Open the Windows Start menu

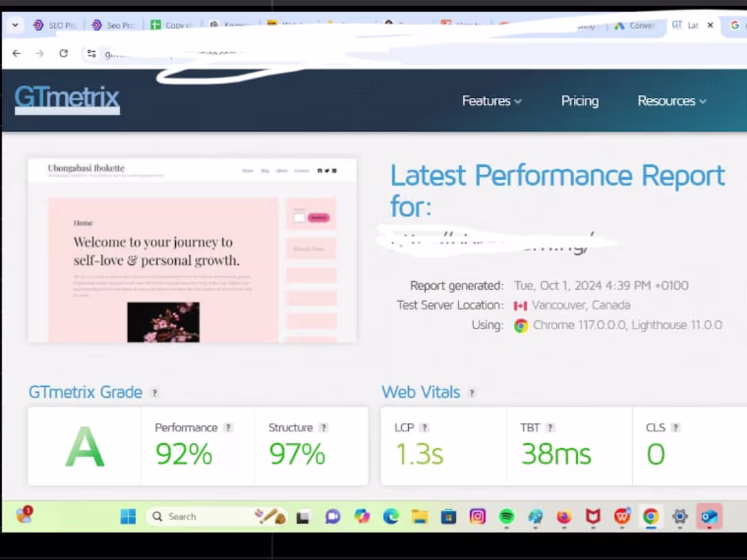128,517
